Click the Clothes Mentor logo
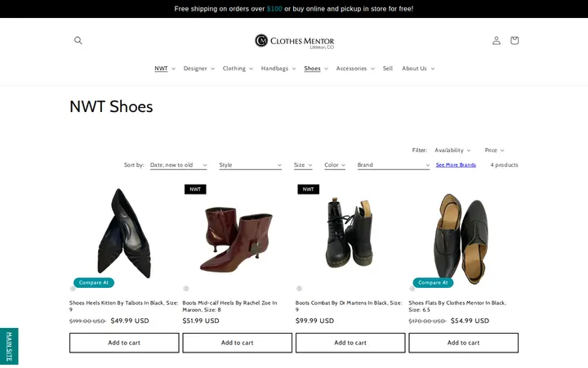Viewport: 588px width, 368px height. [294, 41]
